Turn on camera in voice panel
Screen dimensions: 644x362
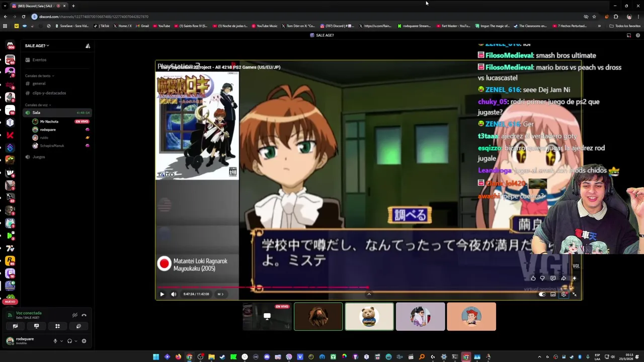(15, 326)
